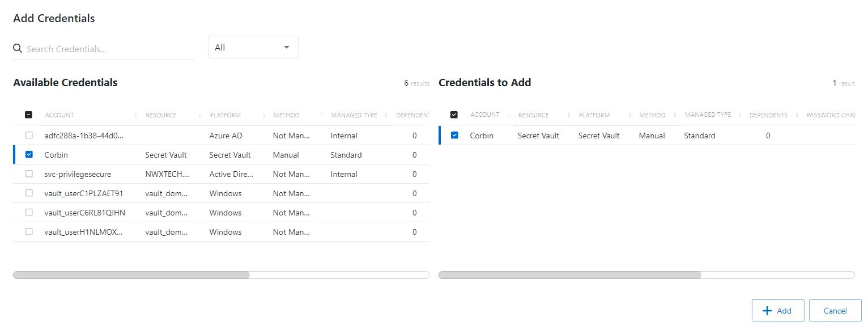Click the Cancel button
Screen dimensions: 868x330
click(x=835, y=311)
